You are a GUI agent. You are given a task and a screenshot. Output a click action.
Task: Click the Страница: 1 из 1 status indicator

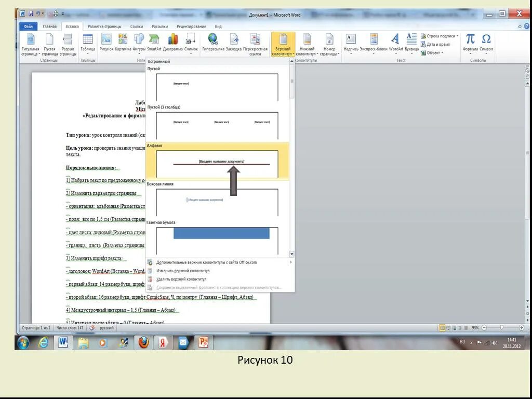point(36,328)
